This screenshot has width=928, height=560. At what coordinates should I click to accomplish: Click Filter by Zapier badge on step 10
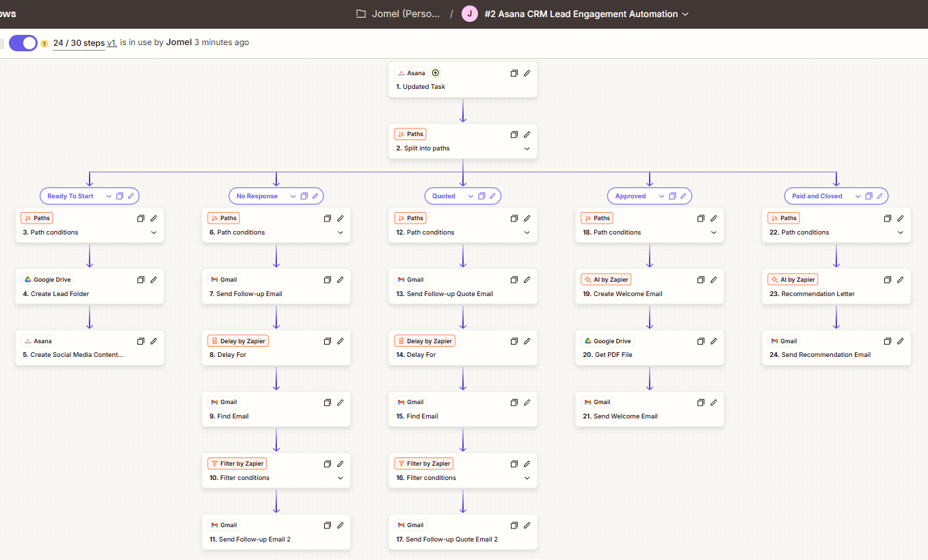[x=238, y=464]
